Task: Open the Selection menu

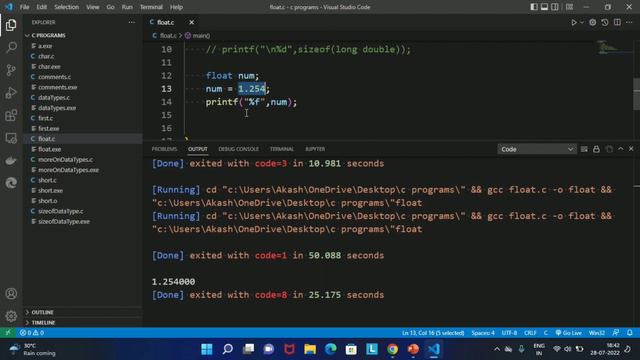Action: point(67,7)
